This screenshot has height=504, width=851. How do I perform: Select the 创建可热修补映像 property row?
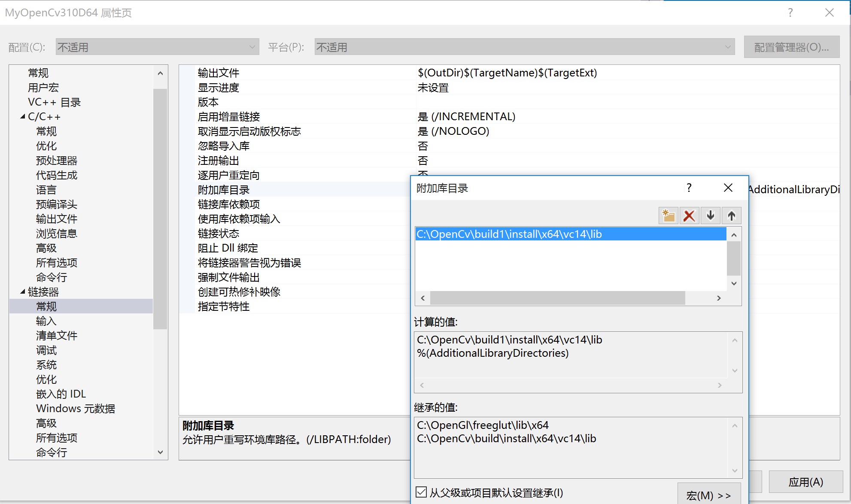(x=295, y=292)
